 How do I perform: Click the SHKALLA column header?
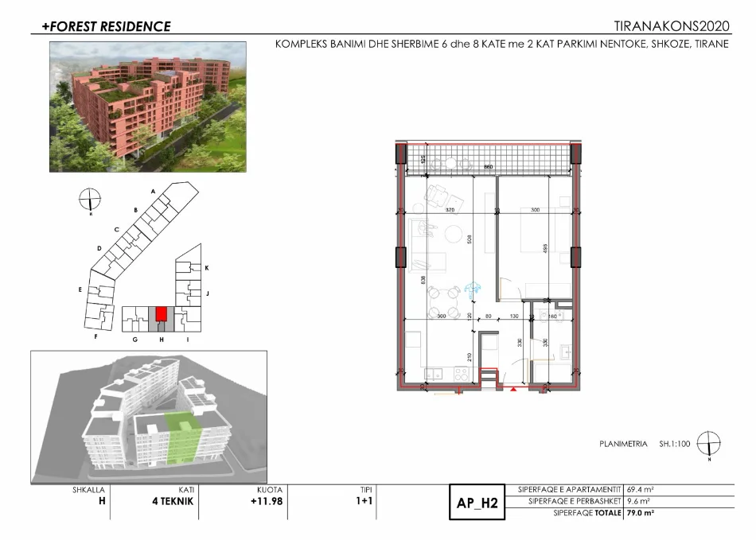coord(88,490)
